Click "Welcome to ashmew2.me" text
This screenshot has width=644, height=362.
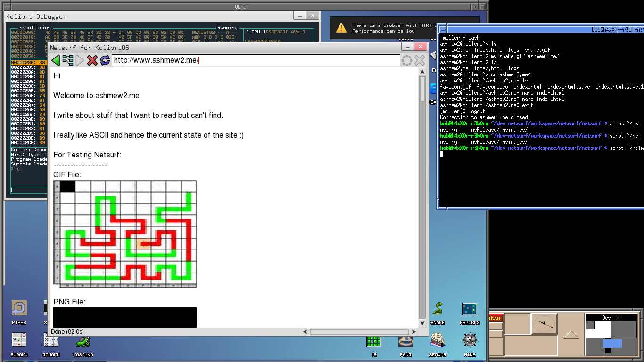tap(96, 95)
